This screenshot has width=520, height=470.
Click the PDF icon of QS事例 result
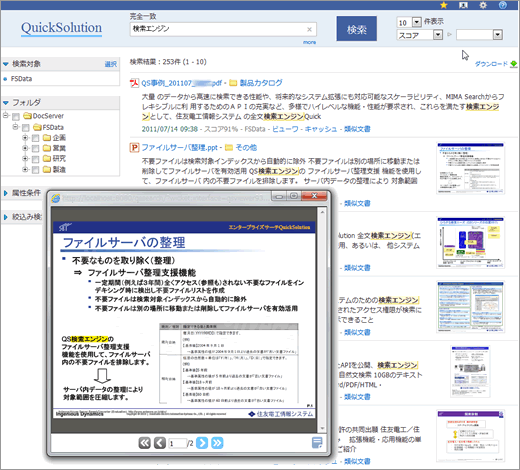coord(134,83)
